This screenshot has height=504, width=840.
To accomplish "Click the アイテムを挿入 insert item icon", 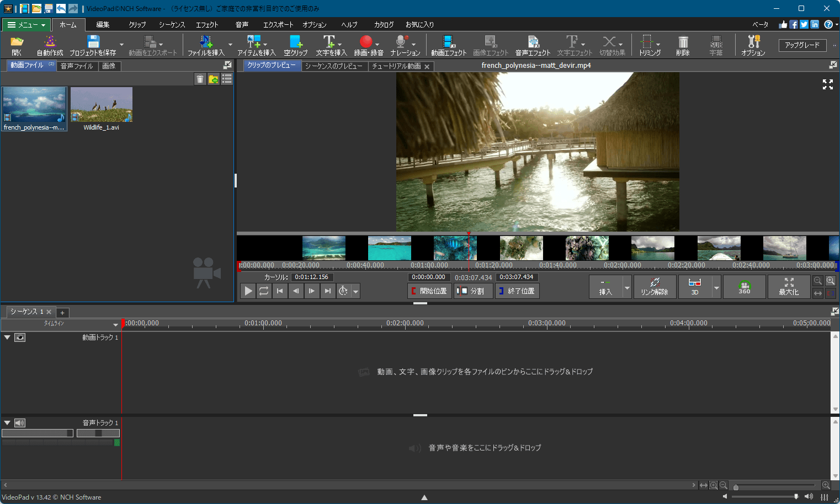I will coord(256,45).
